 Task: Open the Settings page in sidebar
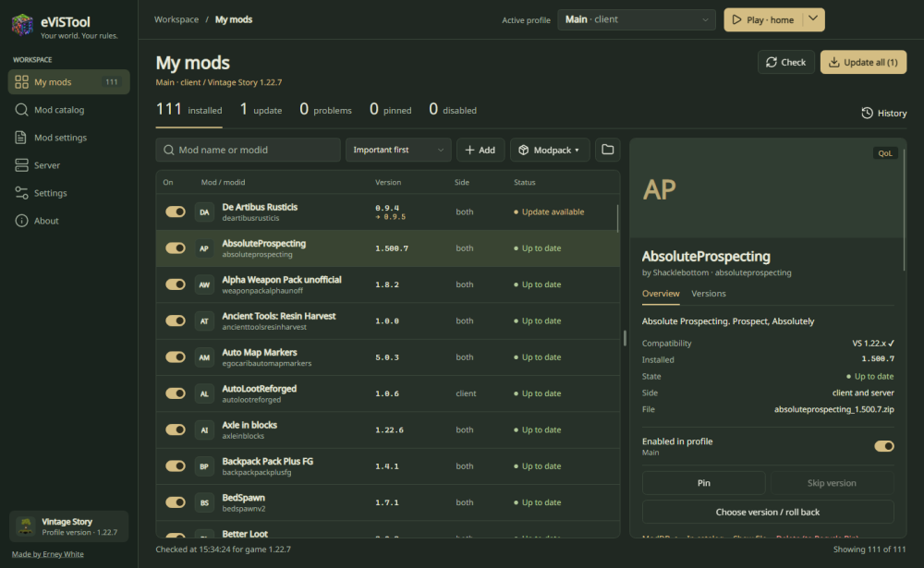point(69,193)
